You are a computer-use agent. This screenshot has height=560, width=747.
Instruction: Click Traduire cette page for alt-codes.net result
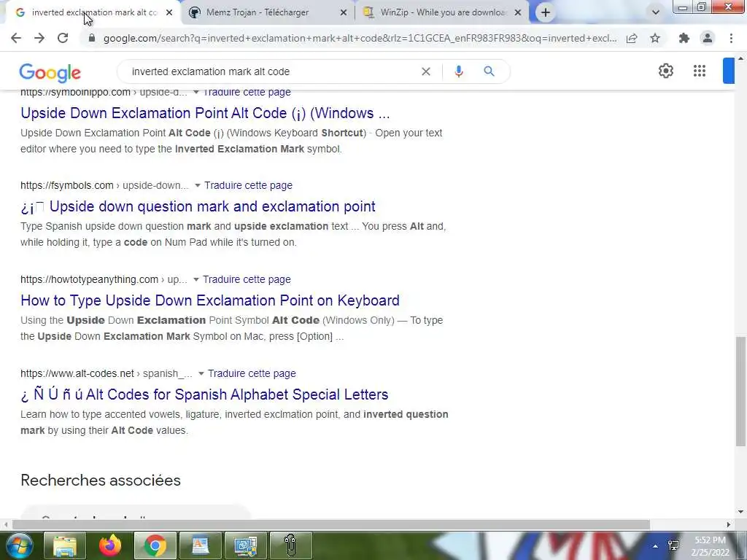coord(252,373)
